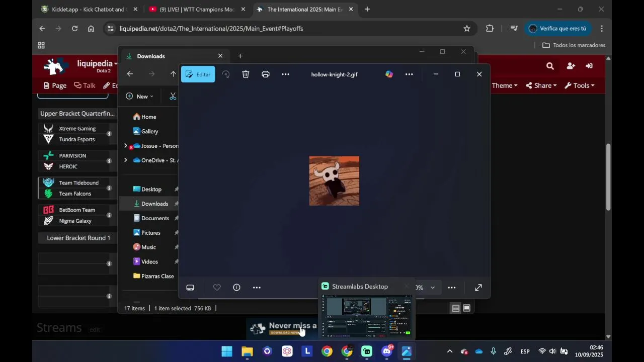
Task: Open a new Chrome tab
Action: (367, 9)
